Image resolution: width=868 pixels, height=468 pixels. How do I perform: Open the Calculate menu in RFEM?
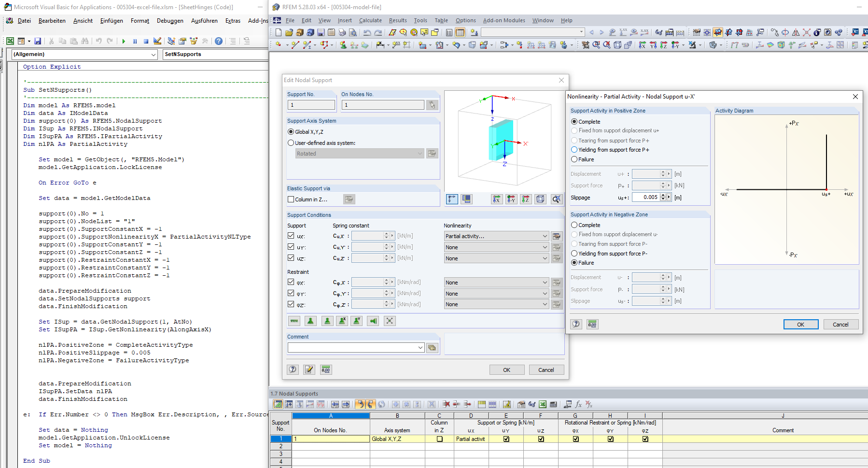click(370, 20)
